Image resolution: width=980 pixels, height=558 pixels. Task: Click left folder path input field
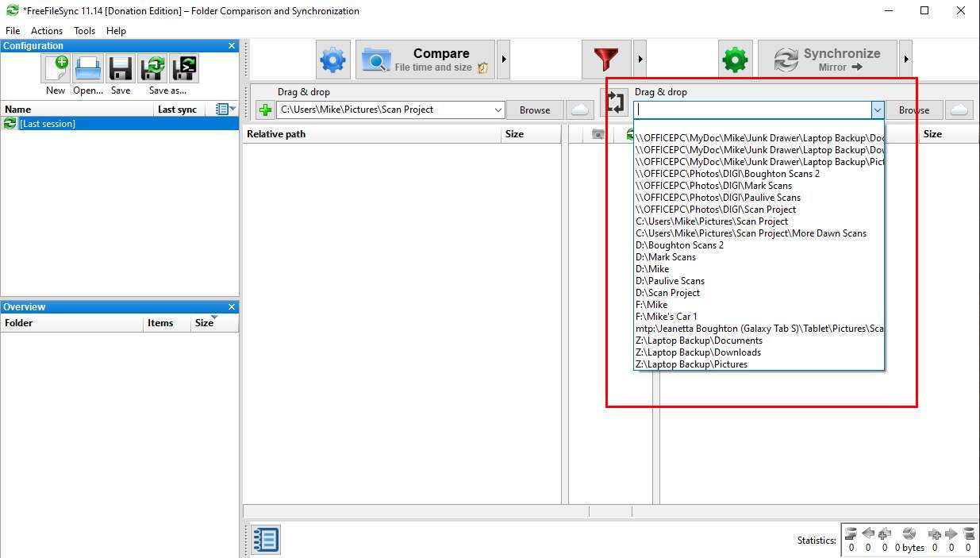click(x=384, y=110)
